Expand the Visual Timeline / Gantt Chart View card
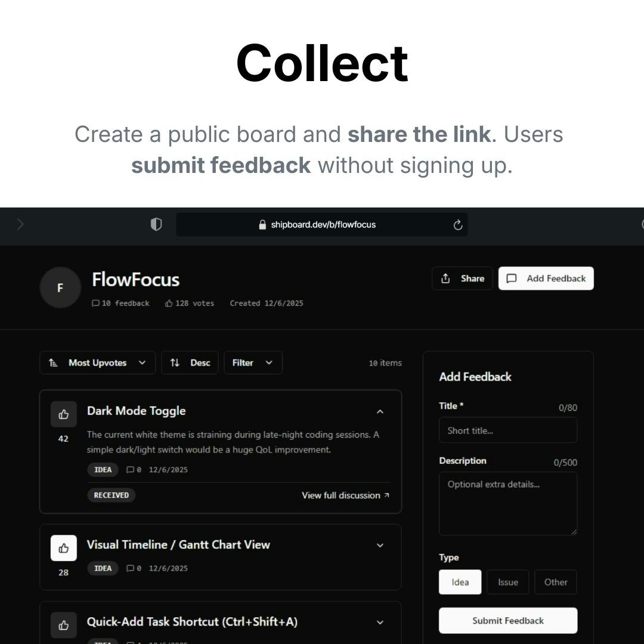This screenshot has height=644, width=644. point(380,545)
